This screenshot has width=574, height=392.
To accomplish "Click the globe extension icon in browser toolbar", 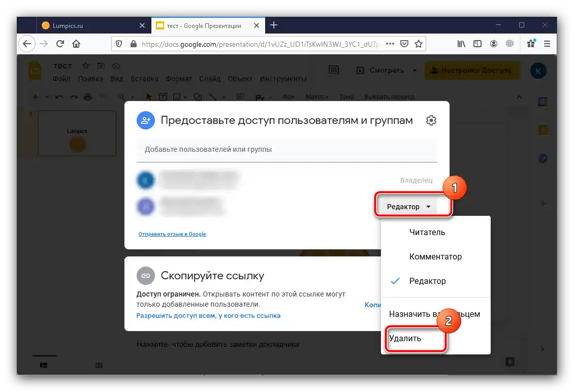I will 509,44.
